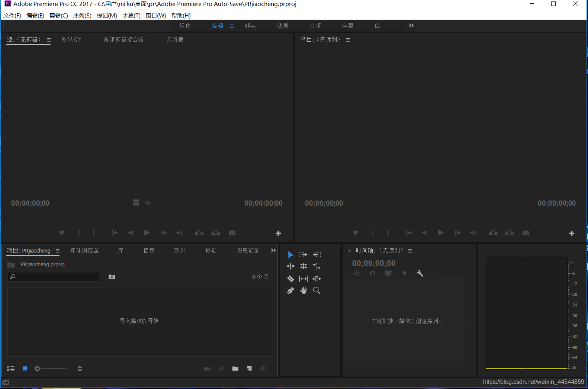Open 序列(S) menu
588x389 pixels.
pos(82,15)
